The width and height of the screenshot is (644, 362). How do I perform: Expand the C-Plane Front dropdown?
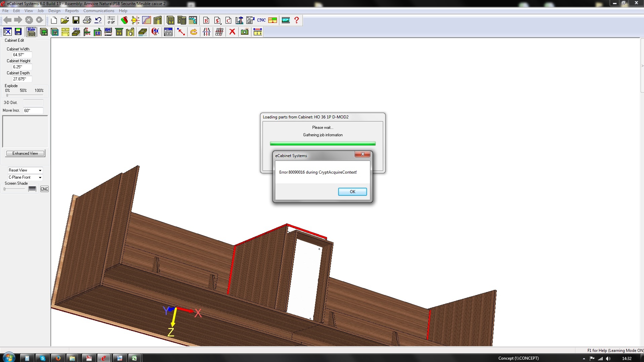[40, 178]
